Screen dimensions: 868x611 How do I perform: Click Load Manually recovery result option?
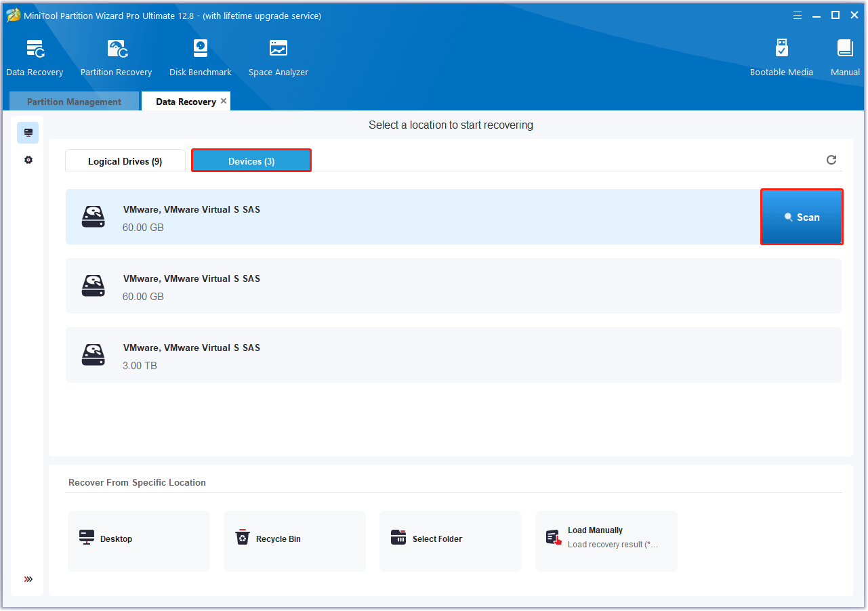pyautogui.click(x=606, y=539)
